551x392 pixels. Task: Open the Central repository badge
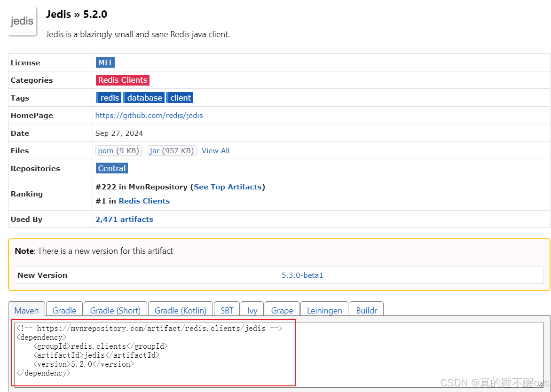112,168
